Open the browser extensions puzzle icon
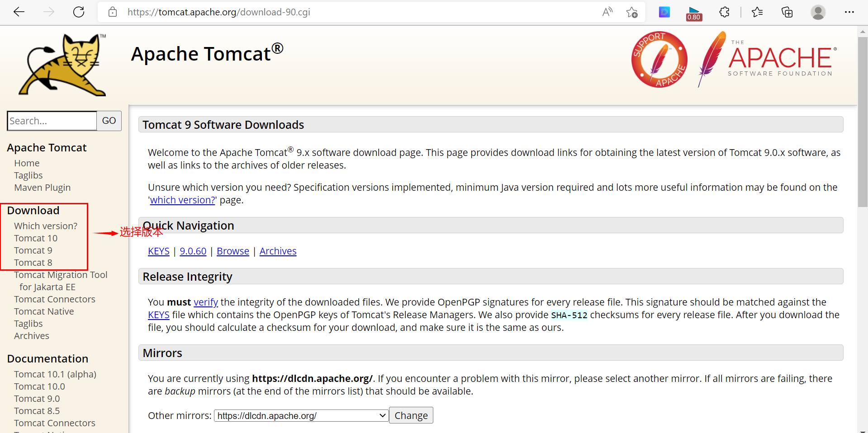868x433 pixels. coord(724,12)
